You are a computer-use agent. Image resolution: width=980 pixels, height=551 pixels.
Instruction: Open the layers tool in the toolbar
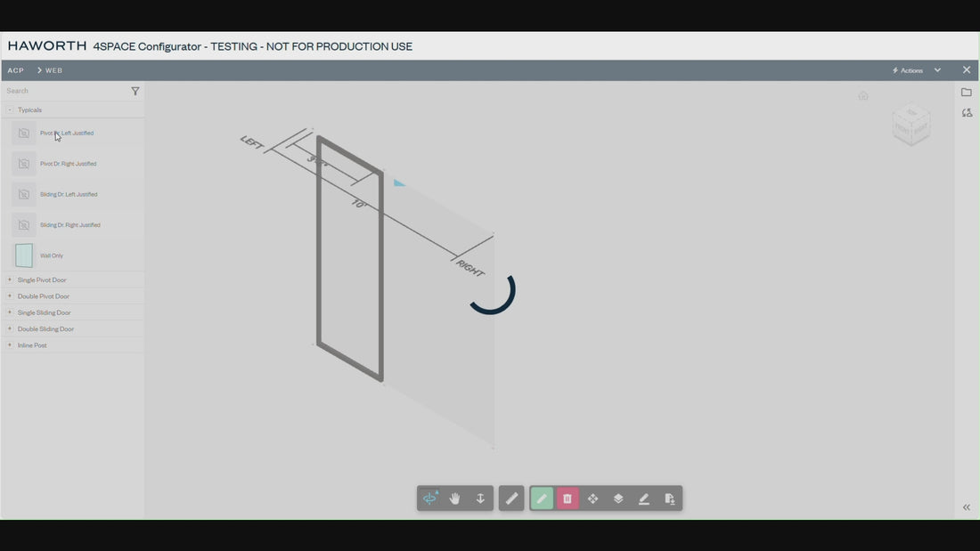pyautogui.click(x=618, y=498)
